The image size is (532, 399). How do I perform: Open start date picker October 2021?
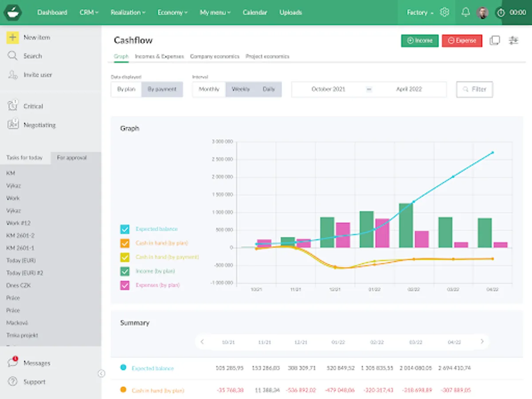[x=328, y=89]
